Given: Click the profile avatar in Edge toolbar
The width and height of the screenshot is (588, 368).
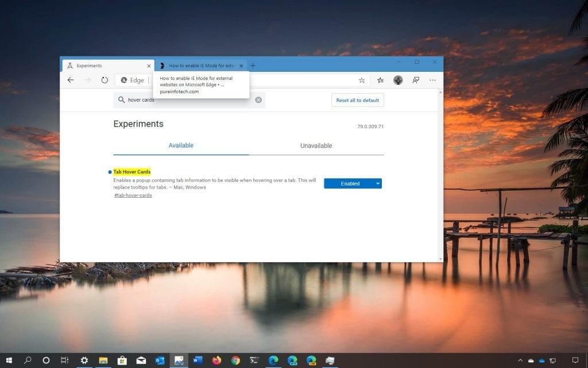Looking at the screenshot, I should pos(398,80).
